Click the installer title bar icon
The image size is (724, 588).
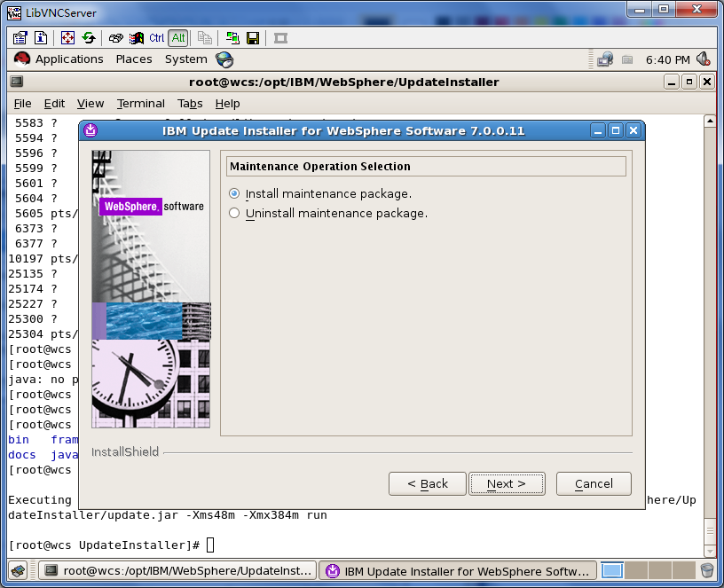click(90, 130)
